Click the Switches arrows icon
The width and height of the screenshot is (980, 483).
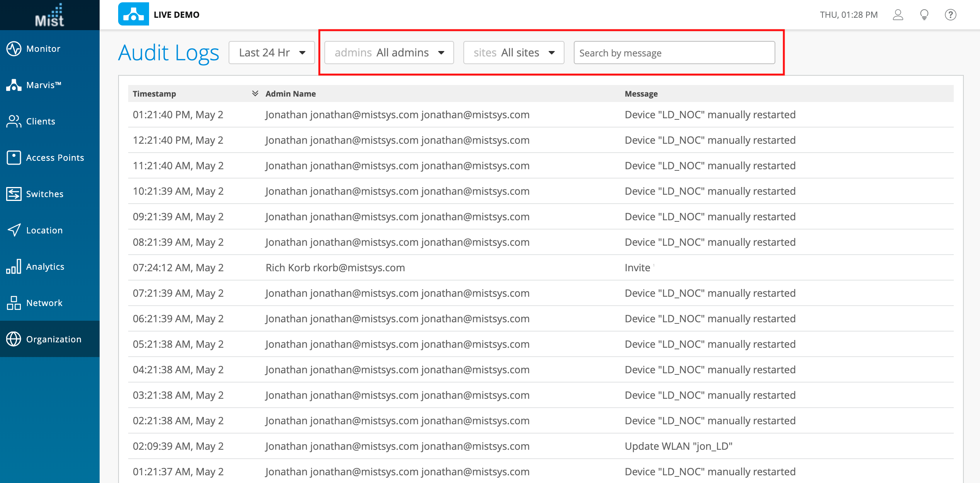click(14, 194)
